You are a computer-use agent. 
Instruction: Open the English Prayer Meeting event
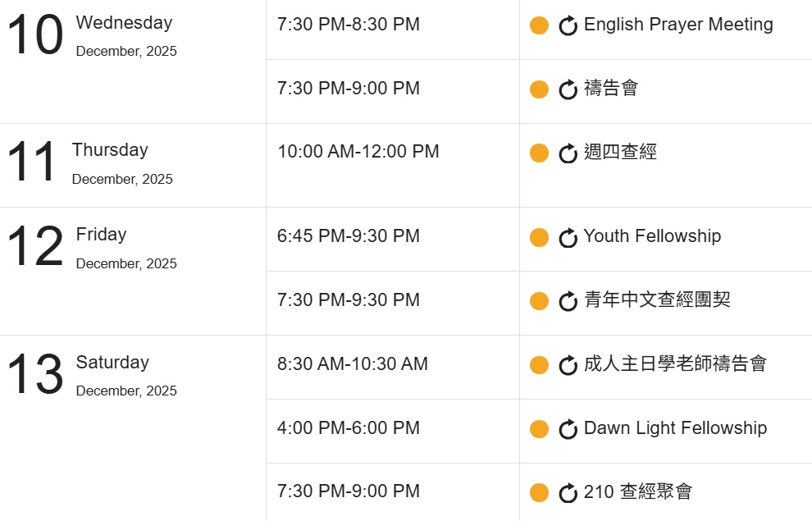pyautogui.click(x=677, y=25)
